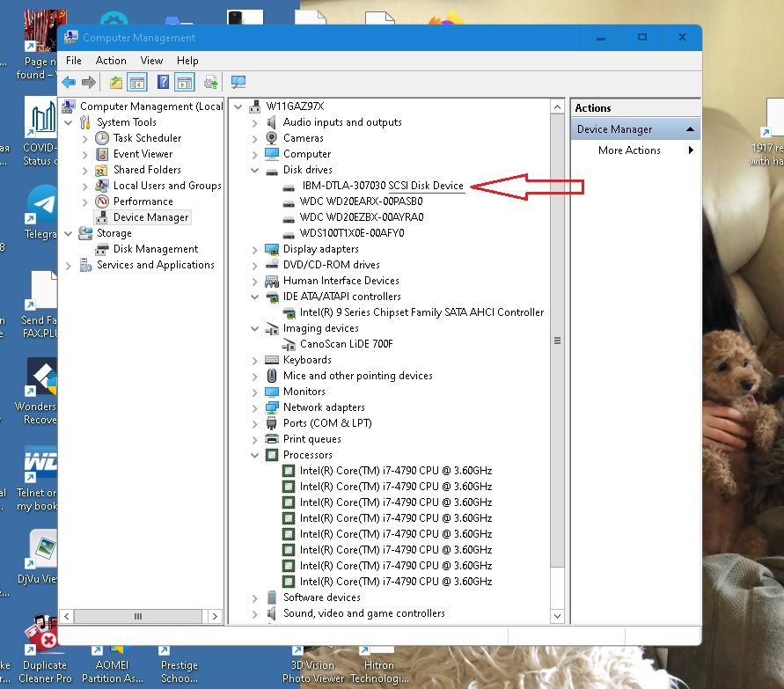Image resolution: width=784 pixels, height=689 pixels.
Task: Collapse IDE ATA/ATAPI controllers category
Action: click(254, 297)
